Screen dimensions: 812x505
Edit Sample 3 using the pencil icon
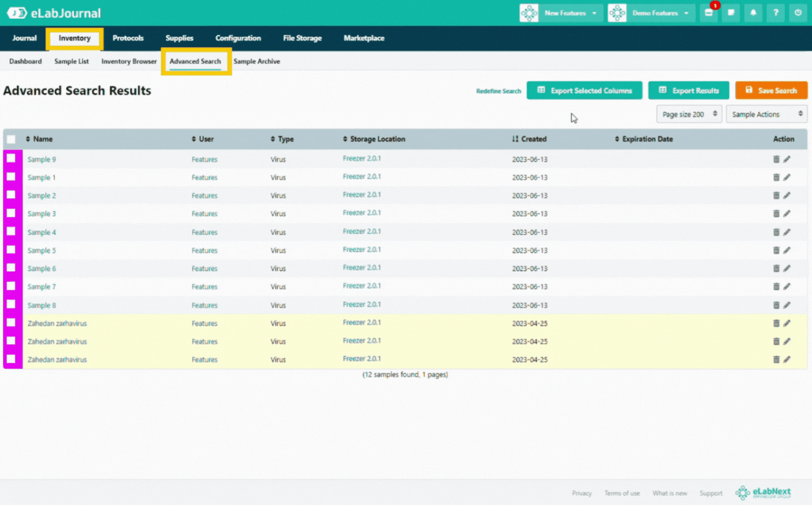tap(787, 214)
